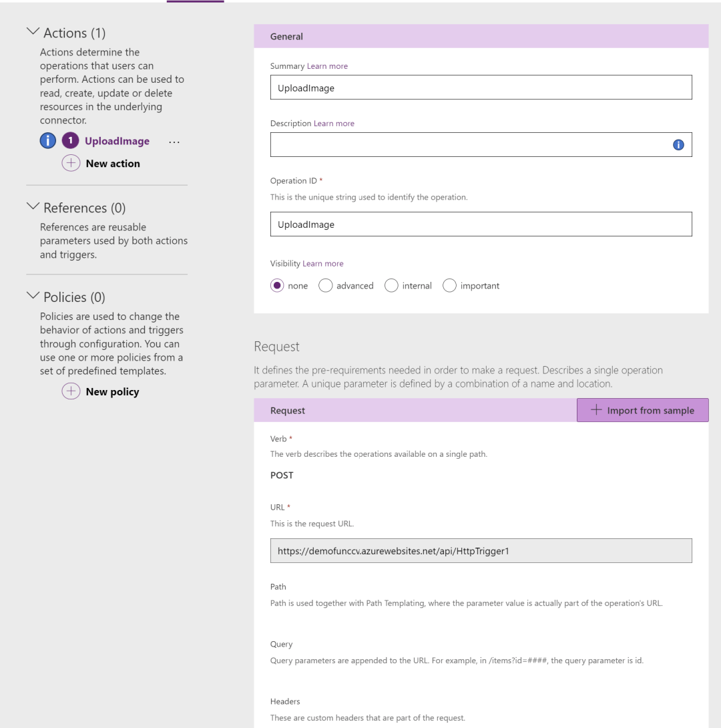Select the UploadImage action in the list
The image size is (721, 728).
(x=117, y=141)
